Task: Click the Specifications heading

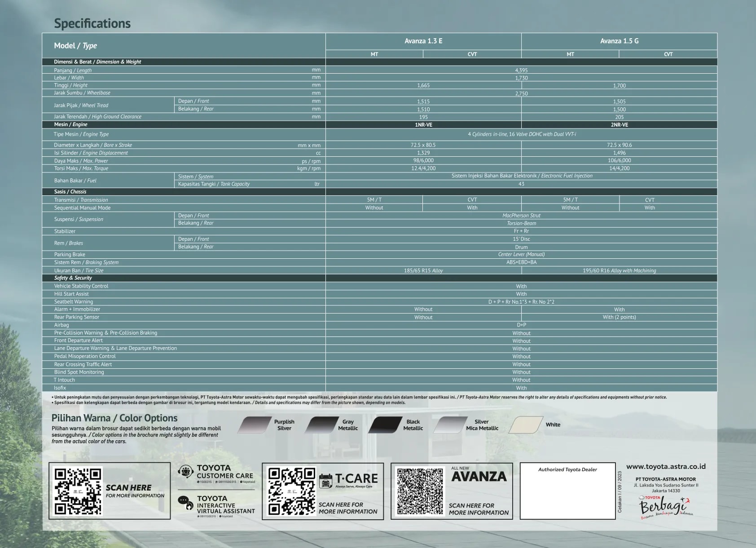Action: (92, 23)
